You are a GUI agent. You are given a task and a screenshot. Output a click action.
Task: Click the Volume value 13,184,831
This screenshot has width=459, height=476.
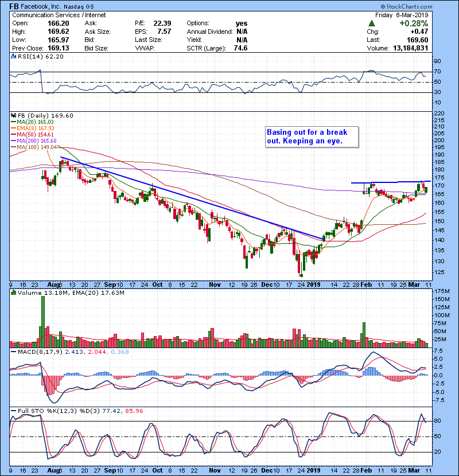coord(410,48)
